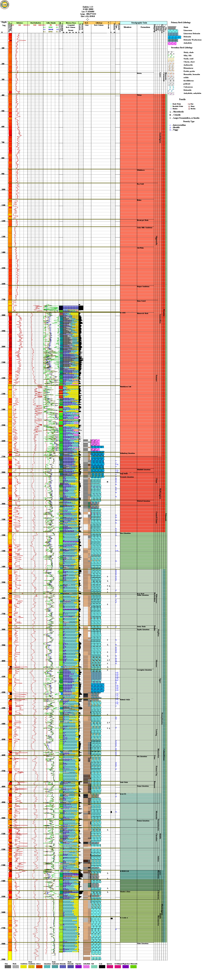Screen dimensions: 204x980
Task: Click the 'Dakota' formation label
Action: (x=139, y=73)
